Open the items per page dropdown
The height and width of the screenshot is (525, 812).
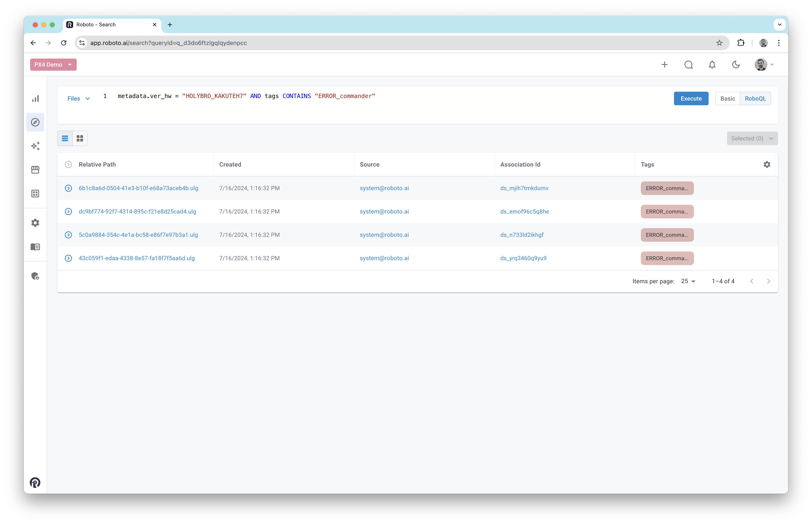click(688, 281)
